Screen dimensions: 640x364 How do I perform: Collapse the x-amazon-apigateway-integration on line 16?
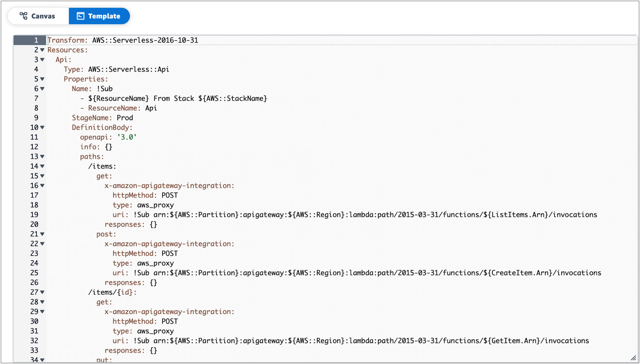[x=42, y=186]
